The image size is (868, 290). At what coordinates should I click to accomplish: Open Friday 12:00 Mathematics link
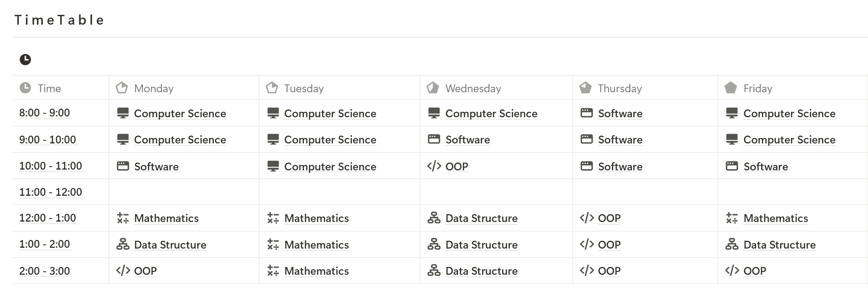[776, 218]
